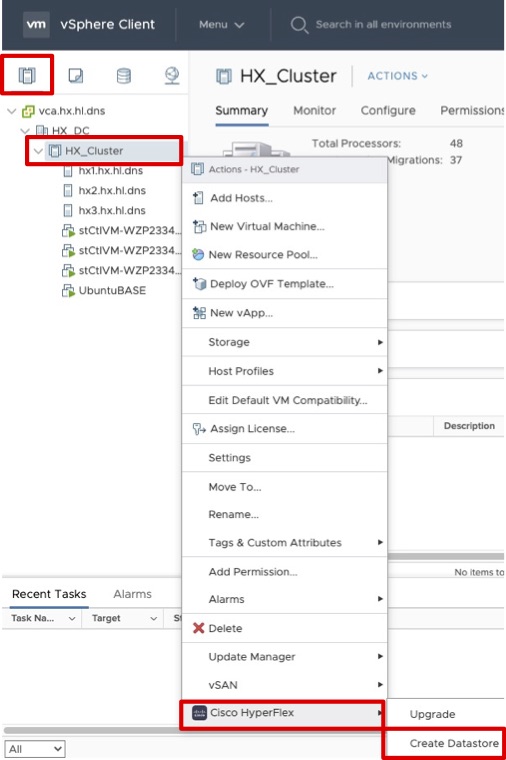Click the Description column header

[469, 426]
